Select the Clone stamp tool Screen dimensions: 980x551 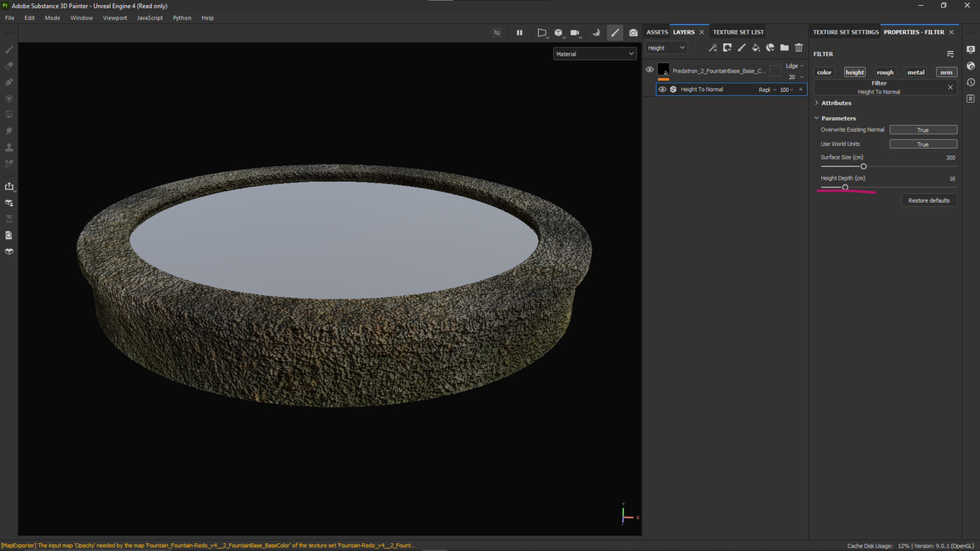[9, 147]
